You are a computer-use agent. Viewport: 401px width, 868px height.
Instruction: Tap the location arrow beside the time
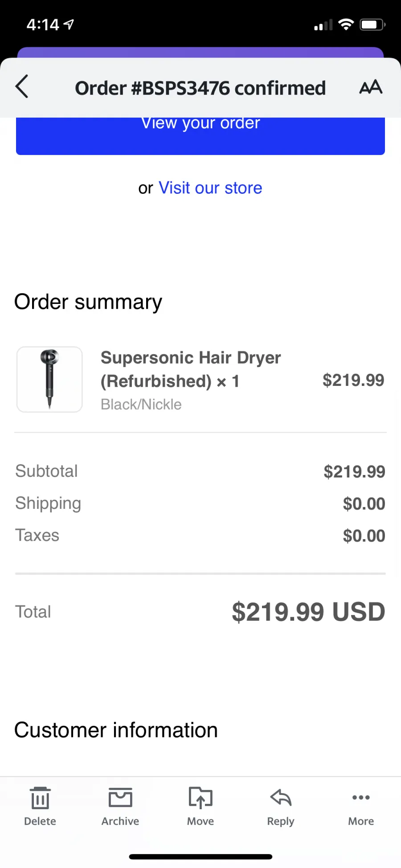click(x=69, y=24)
